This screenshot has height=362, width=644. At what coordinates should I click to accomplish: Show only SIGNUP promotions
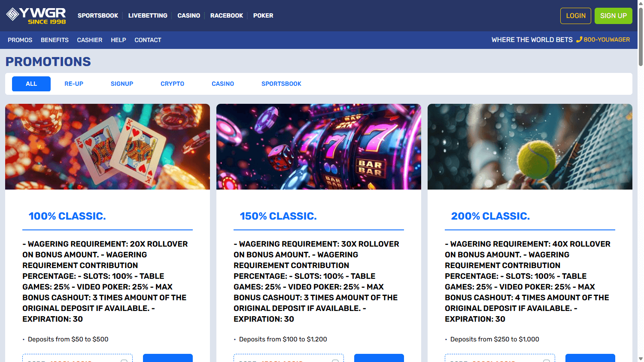122,84
